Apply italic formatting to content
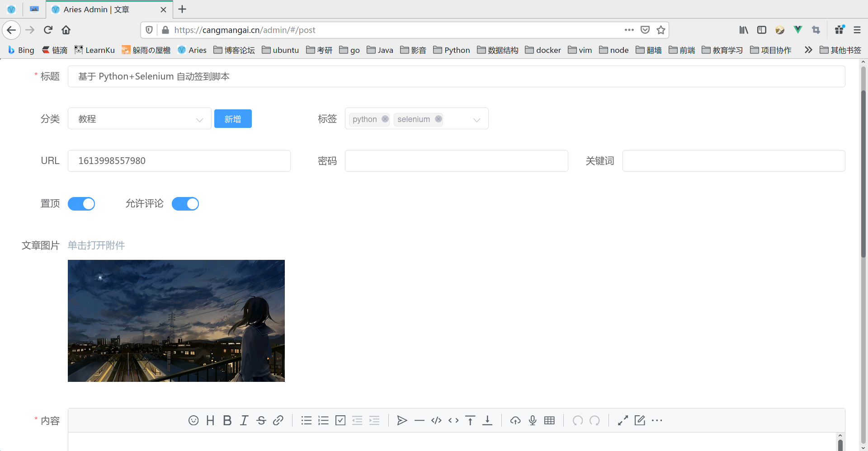Viewport: 868px width, 451px height. point(244,420)
